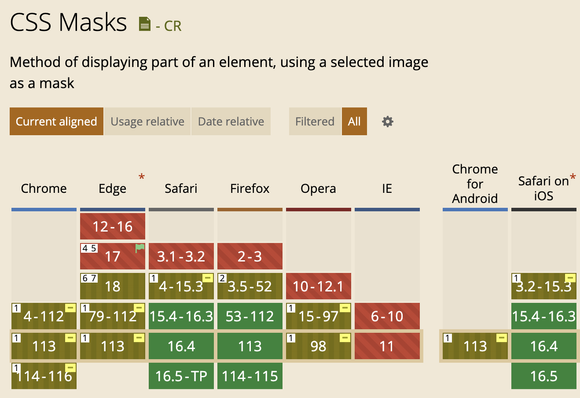Click yellow marker on Opera 98 cell
This screenshot has height=398, width=580.
(x=344, y=338)
